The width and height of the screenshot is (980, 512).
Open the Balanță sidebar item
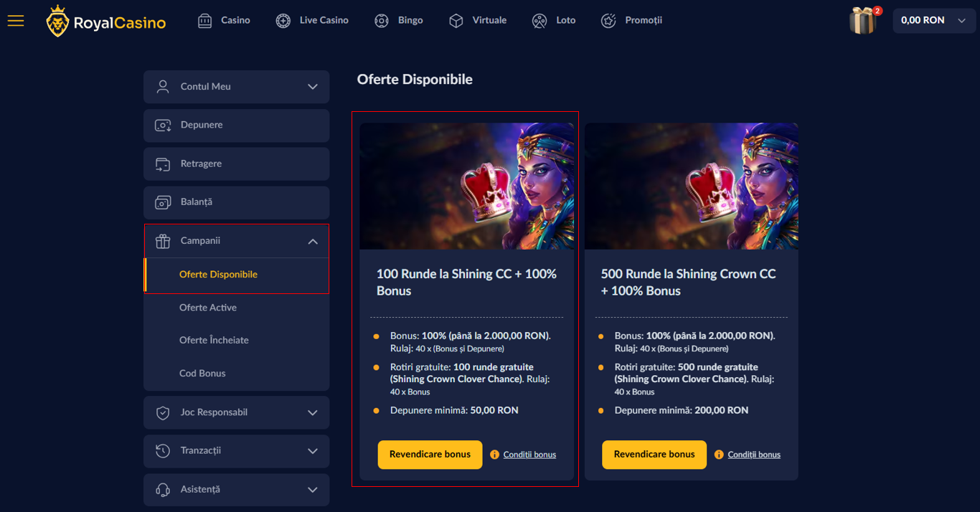(237, 203)
